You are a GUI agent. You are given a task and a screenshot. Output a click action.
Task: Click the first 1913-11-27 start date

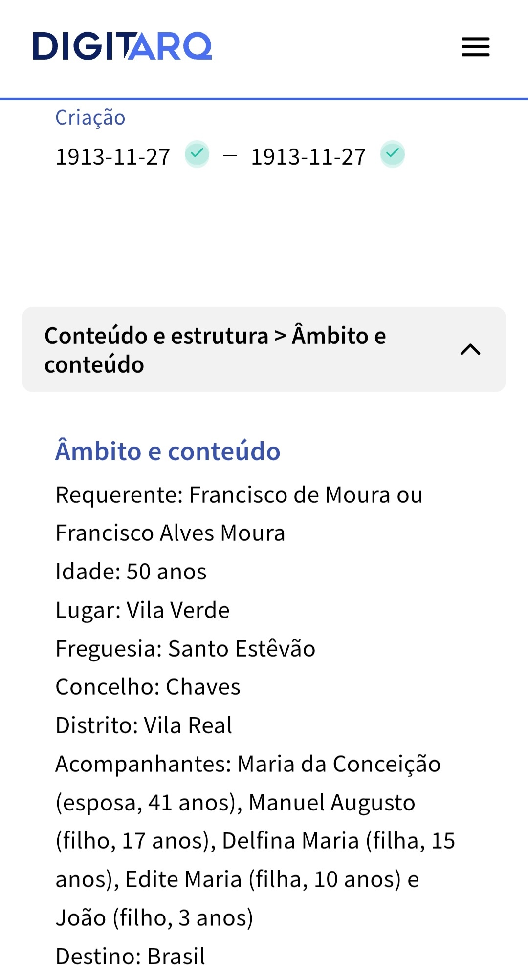(x=113, y=157)
